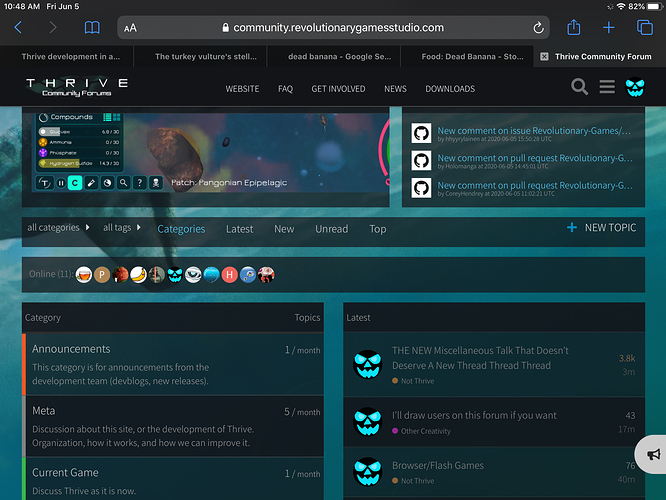Open the NEWS nav link
This screenshot has height=500, width=666.
click(x=395, y=89)
